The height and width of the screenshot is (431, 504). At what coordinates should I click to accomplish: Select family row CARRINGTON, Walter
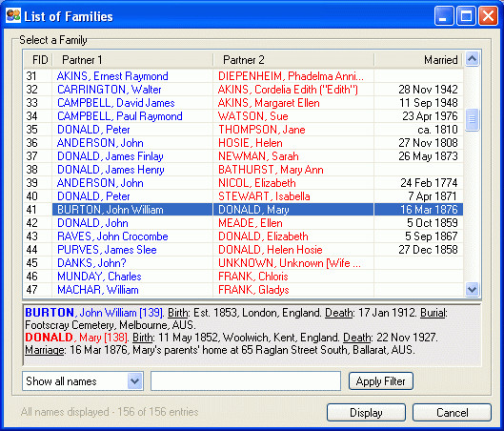tap(243, 90)
